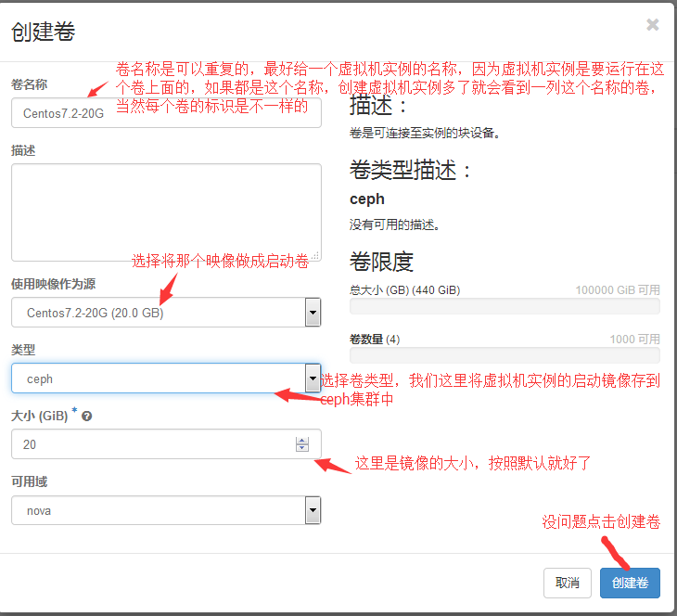Click the resize handle of 描述 textarea
The width and height of the screenshot is (677, 616).
point(315,255)
